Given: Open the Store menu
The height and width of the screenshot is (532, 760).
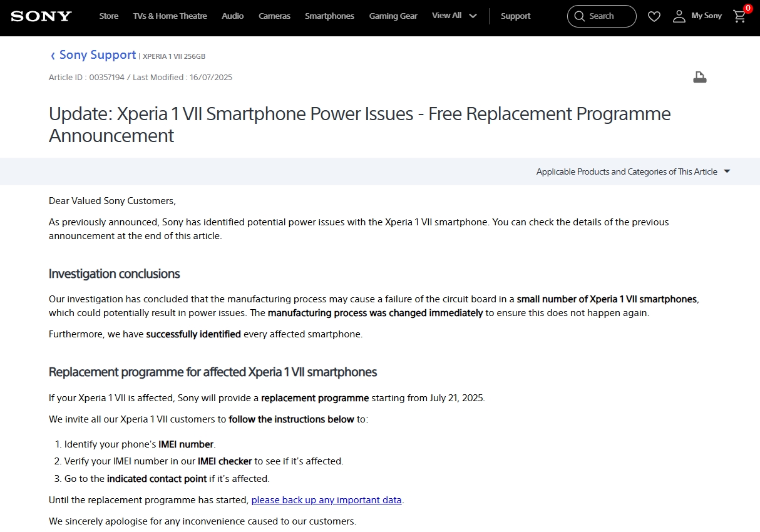Looking at the screenshot, I should (109, 16).
